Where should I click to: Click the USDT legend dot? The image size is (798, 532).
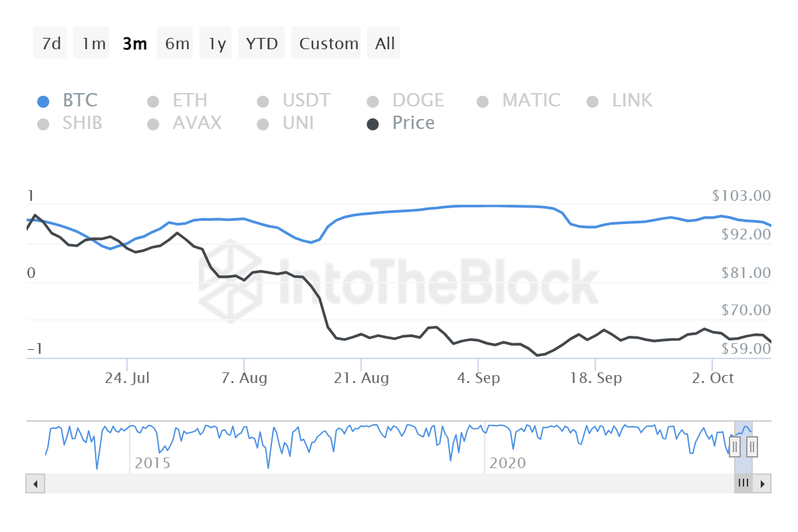click(263, 100)
